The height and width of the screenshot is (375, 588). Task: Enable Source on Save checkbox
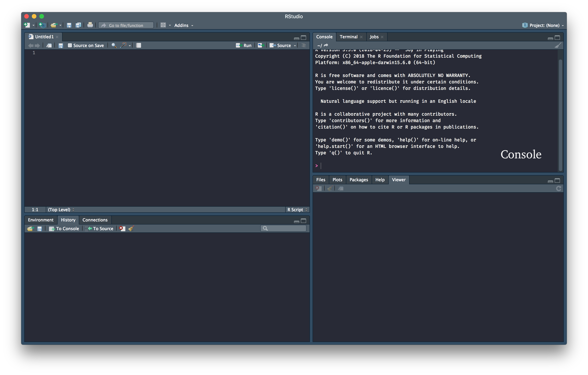(70, 45)
